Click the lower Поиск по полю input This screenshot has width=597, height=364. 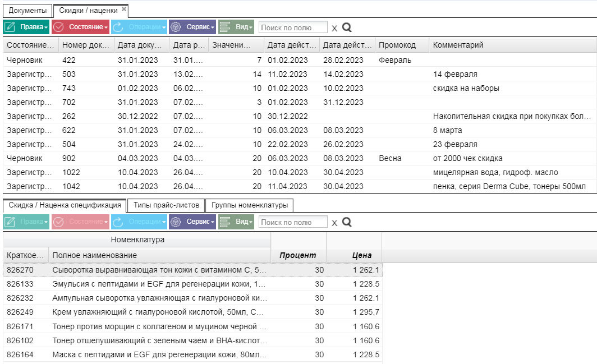tap(293, 222)
